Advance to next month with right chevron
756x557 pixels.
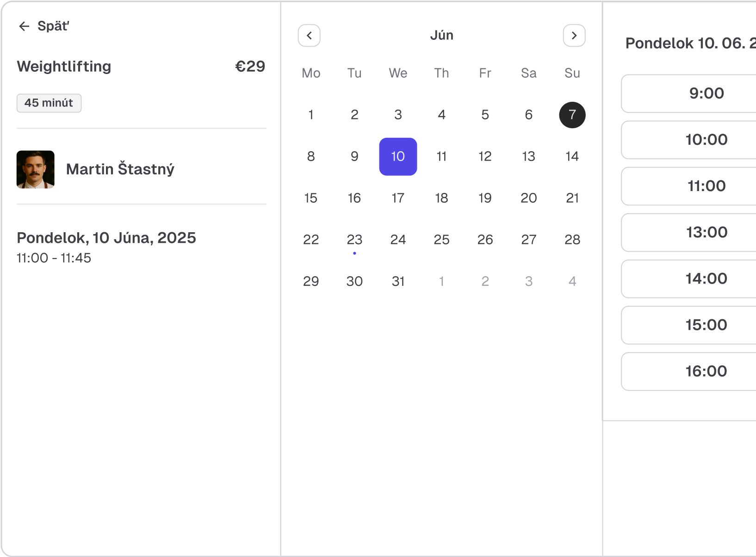(x=574, y=36)
